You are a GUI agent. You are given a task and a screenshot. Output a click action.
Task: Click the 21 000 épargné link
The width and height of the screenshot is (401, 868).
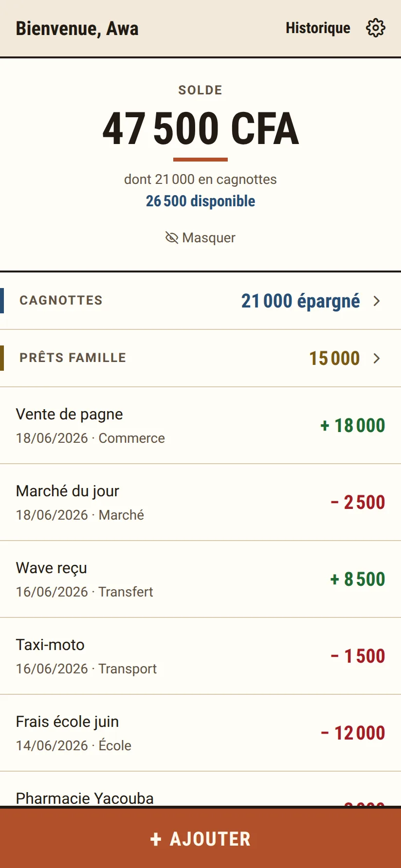(x=301, y=301)
